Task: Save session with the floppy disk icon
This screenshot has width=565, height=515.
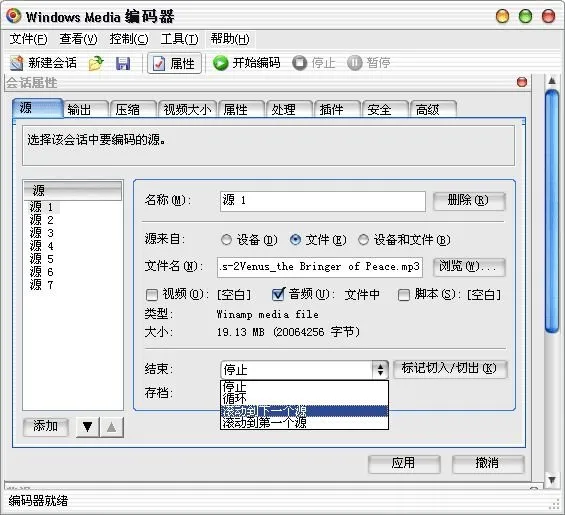Action: pyautogui.click(x=123, y=63)
